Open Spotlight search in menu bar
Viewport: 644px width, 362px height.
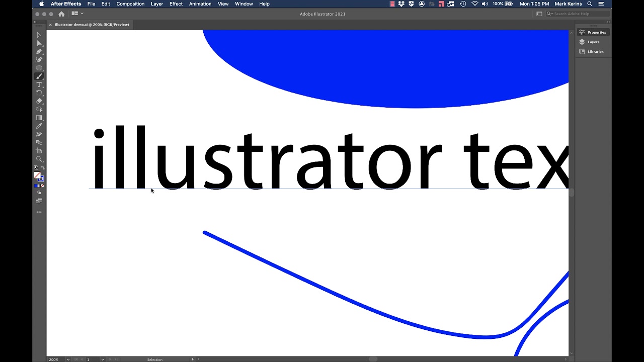point(590,4)
